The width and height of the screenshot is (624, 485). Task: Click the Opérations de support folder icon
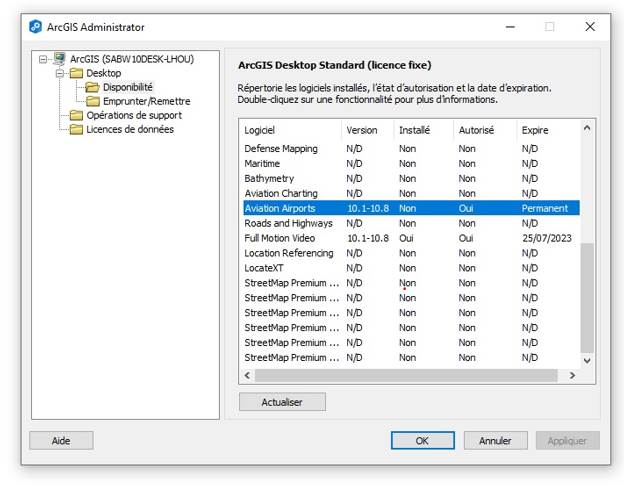point(76,115)
